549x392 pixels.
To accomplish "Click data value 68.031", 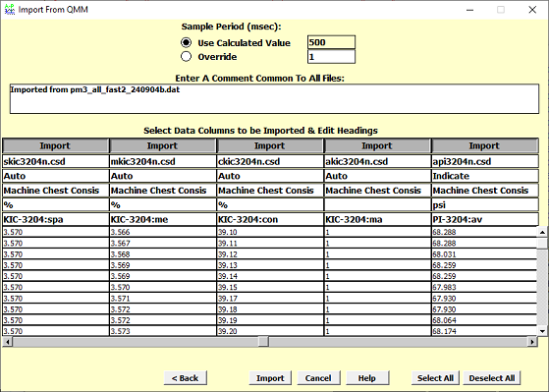I will coord(484,254).
